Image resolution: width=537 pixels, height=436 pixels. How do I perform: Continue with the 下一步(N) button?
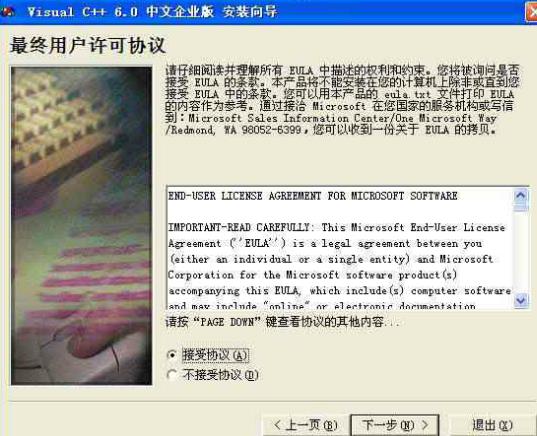click(x=395, y=425)
